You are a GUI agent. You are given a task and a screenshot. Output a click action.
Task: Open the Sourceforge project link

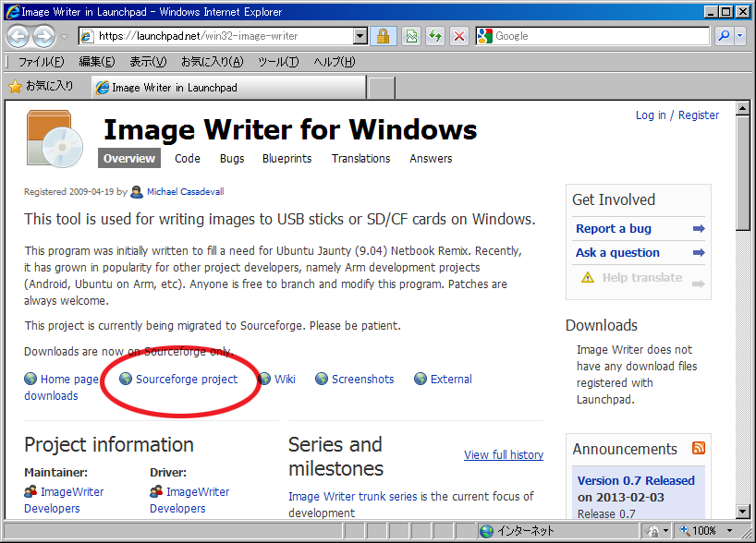pyautogui.click(x=187, y=380)
